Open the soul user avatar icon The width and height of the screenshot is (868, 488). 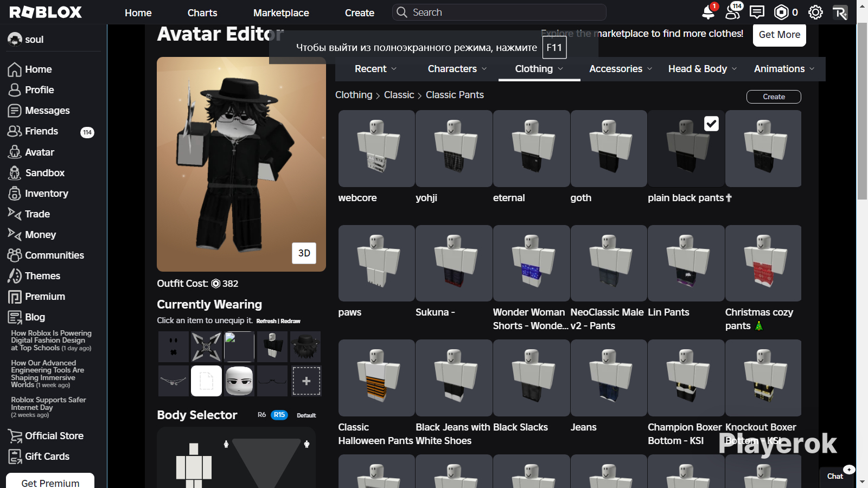tap(15, 39)
